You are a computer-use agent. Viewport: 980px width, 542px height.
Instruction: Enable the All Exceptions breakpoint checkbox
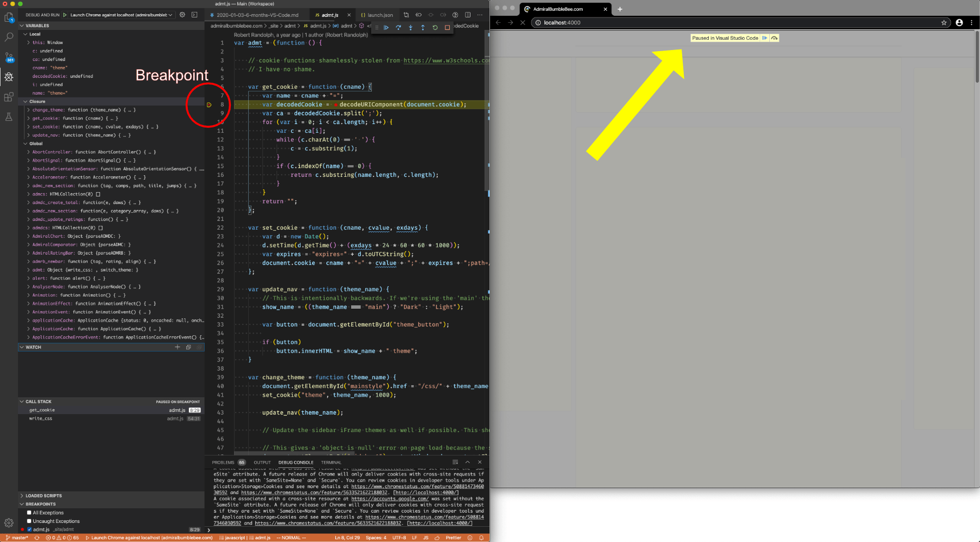click(x=29, y=512)
